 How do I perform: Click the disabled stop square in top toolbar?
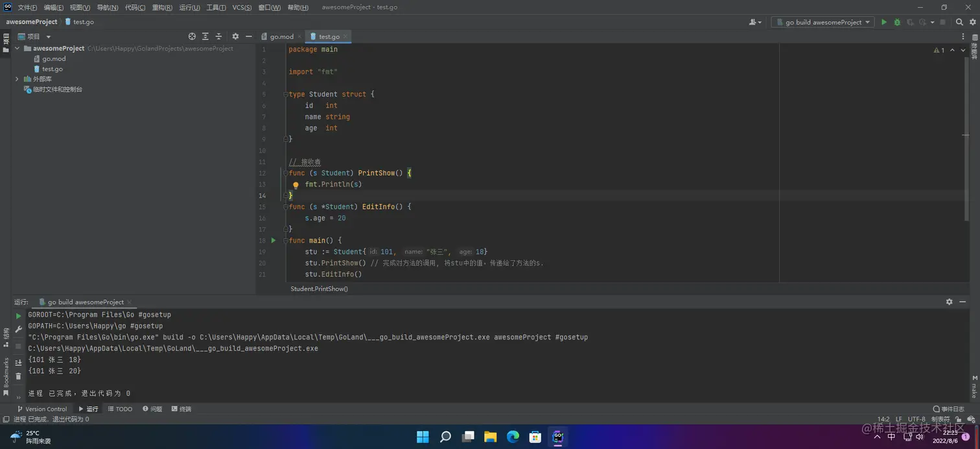coord(942,22)
